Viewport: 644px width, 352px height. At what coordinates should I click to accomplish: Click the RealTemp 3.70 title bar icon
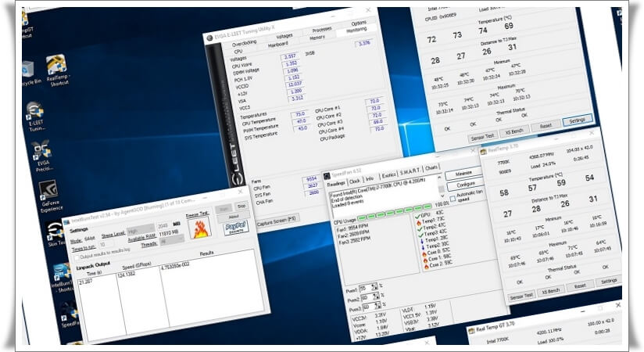(x=484, y=152)
